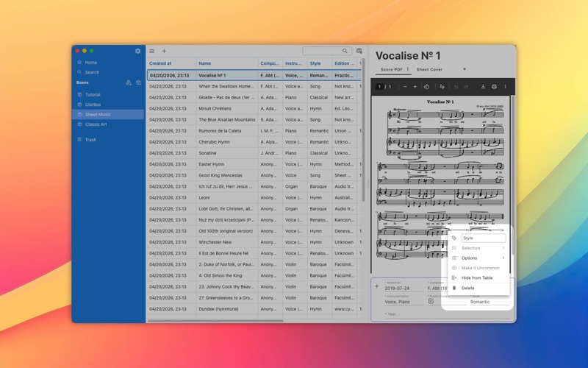This screenshot has width=588, height=368.
Task: Open the UlarBox box
Action: tap(93, 105)
